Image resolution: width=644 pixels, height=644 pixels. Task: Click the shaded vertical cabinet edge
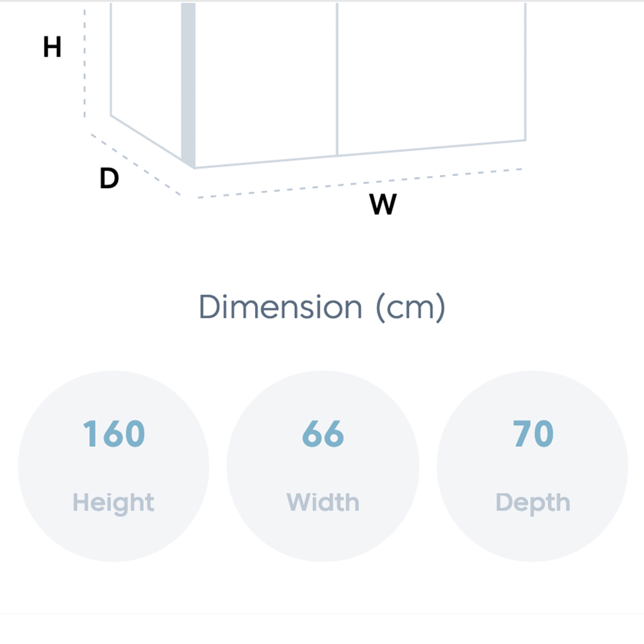click(x=188, y=84)
